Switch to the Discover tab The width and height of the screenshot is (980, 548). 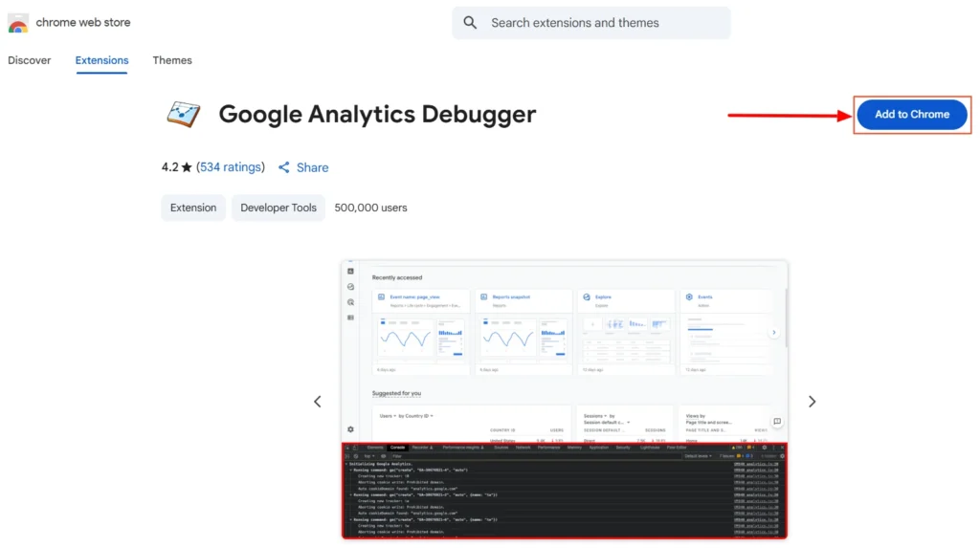pos(29,60)
